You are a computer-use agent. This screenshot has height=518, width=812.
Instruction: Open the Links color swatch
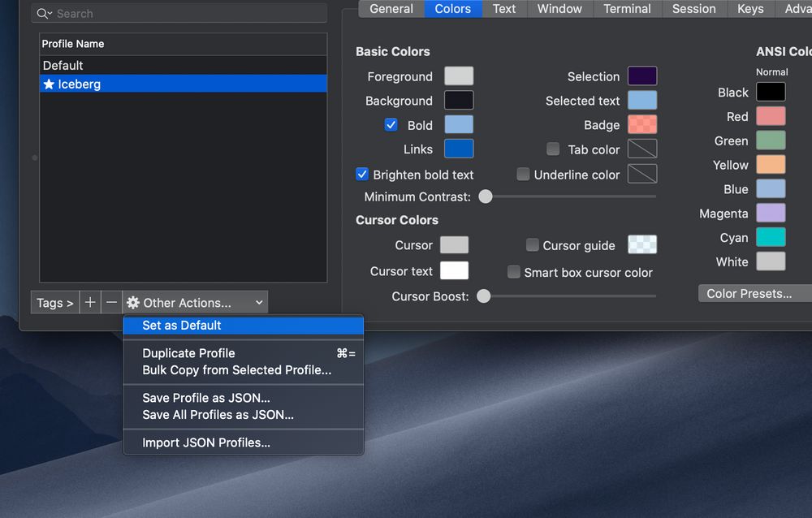[459, 149]
